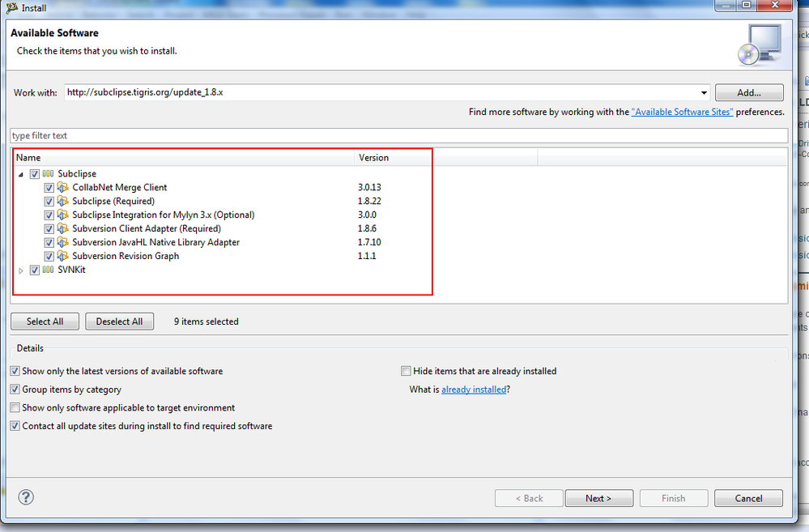809x532 pixels.
Task: Toggle Group items by category
Action: click(x=15, y=389)
